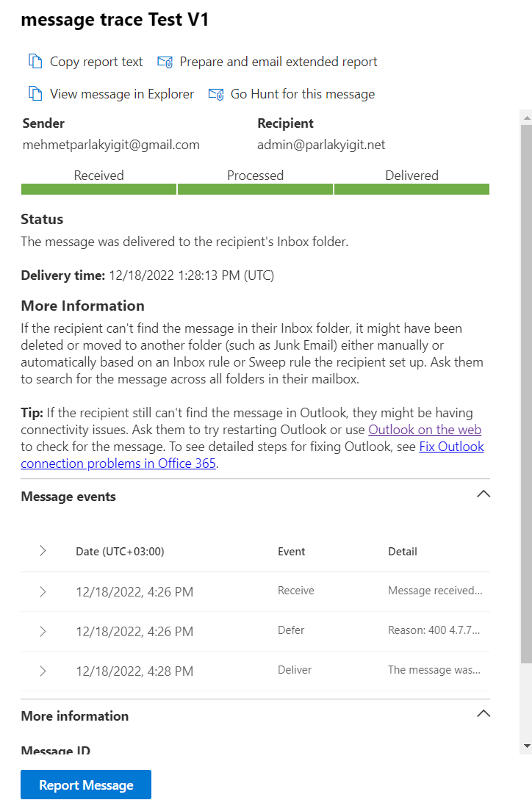Expand the Deliver event row chevron
This screenshot has width=532, height=811.
pyautogui.click(x=43, y=671)
